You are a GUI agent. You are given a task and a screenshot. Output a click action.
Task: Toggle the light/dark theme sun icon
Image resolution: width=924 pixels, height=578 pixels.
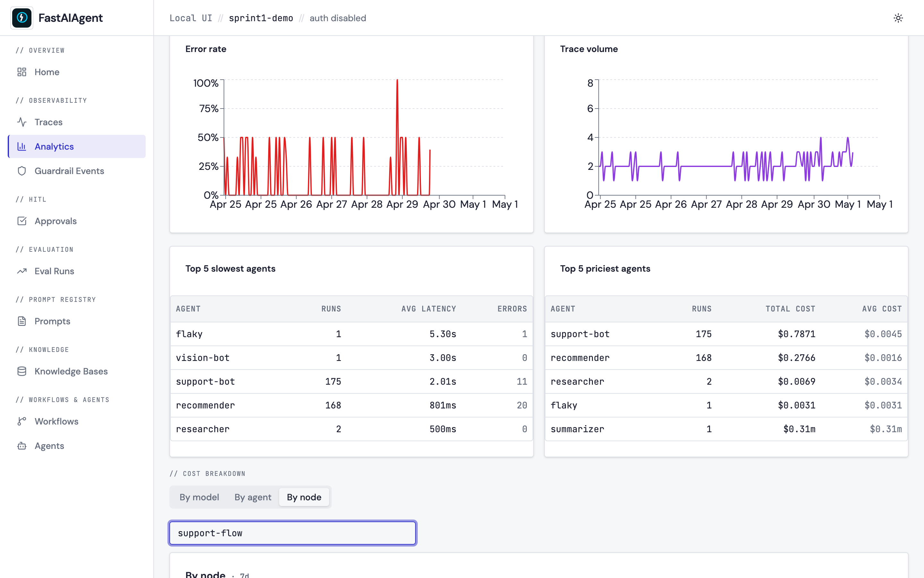click(x=898, y=18)
